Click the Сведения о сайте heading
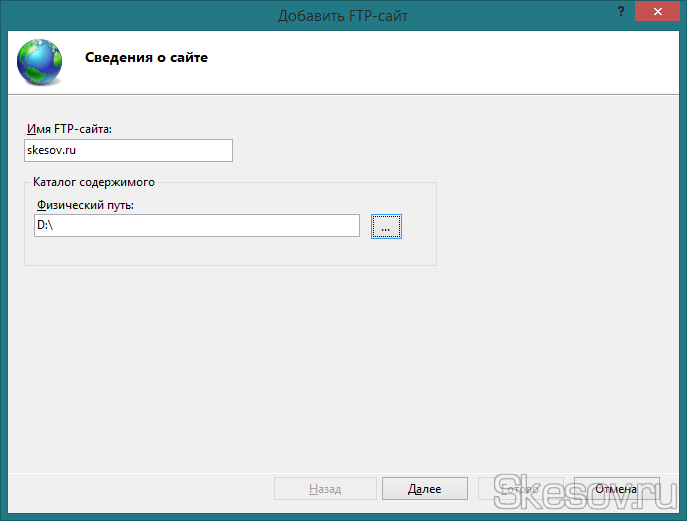This screenshot has width=687, height=521. tap(146, 58)
